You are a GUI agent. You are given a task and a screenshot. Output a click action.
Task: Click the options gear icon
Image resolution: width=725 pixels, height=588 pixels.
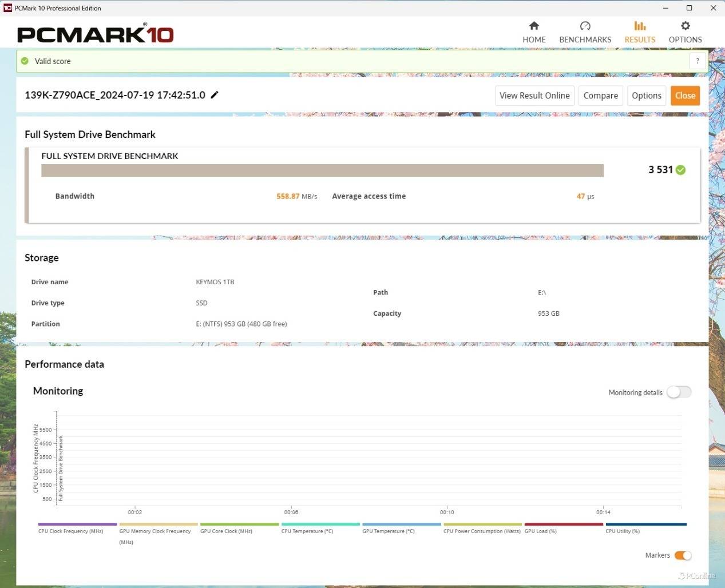(685, 26)
